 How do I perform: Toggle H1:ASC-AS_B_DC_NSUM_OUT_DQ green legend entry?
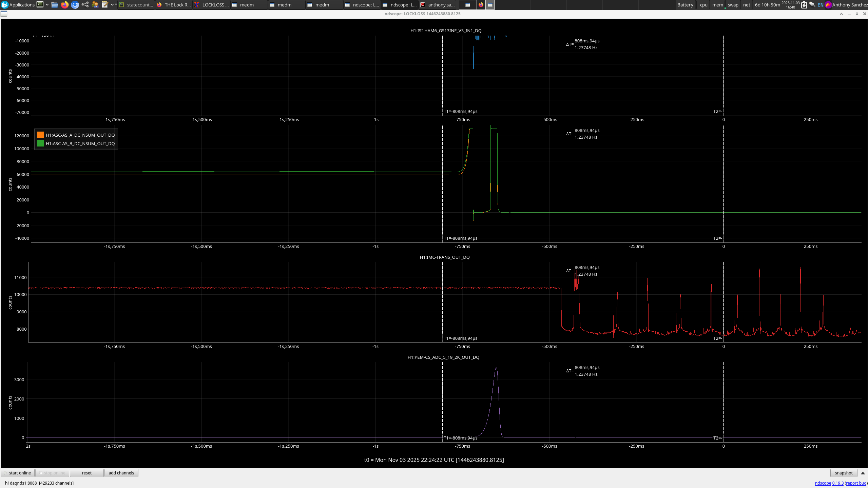[x=80, y=143]
